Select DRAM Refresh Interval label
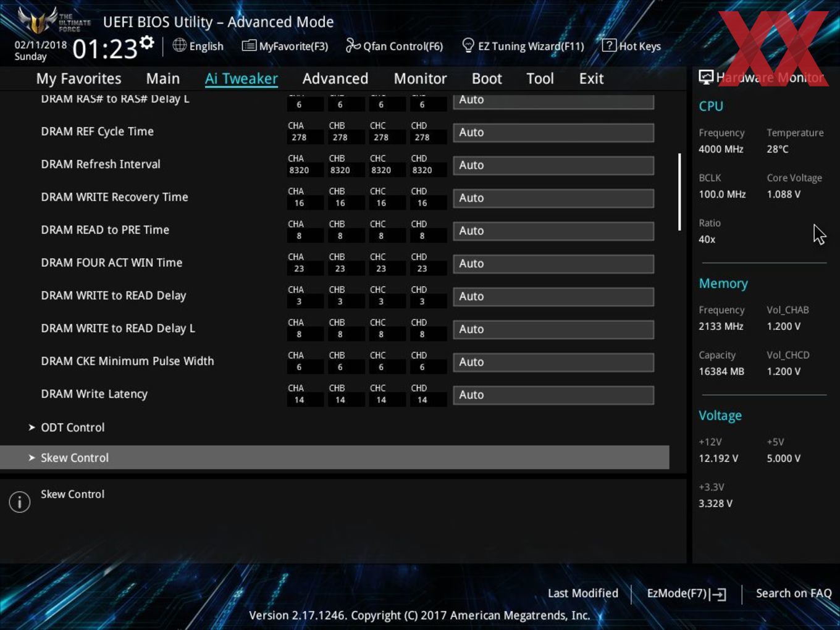The height and width of the screenshot is (630, 840). pos(101,164)
